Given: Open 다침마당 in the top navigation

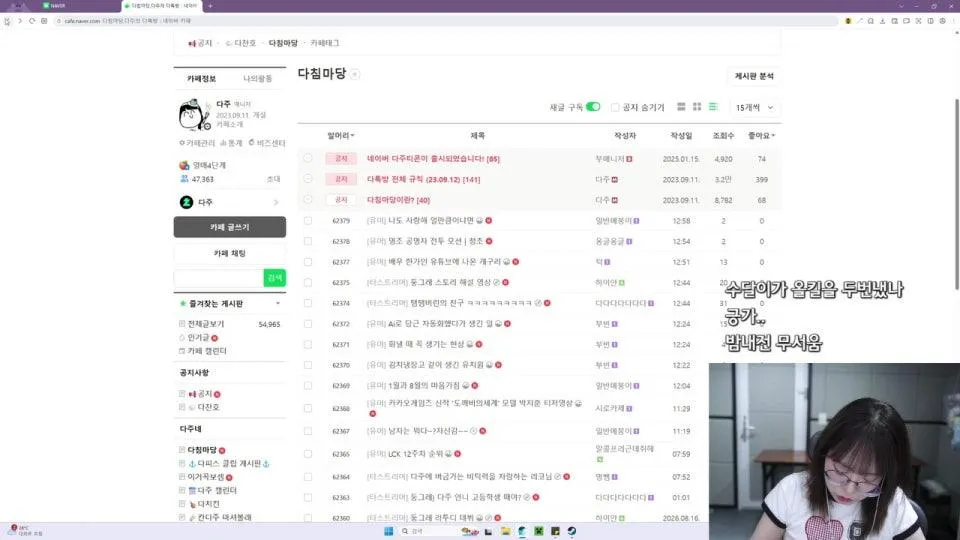Looking at the screenshot, I should click(283, 43).
